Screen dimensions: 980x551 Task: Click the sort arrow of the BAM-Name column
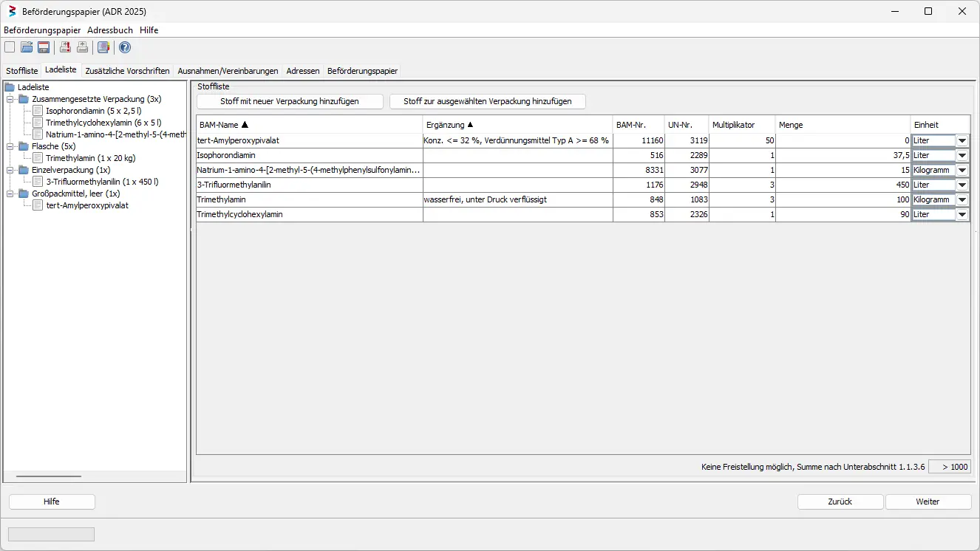tap(245, 125)
